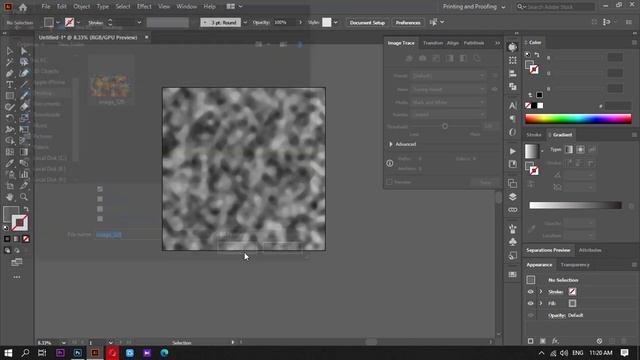Switch to the Transform tab
Viewport: 640px width, 360px height.
tap(433, 43)
